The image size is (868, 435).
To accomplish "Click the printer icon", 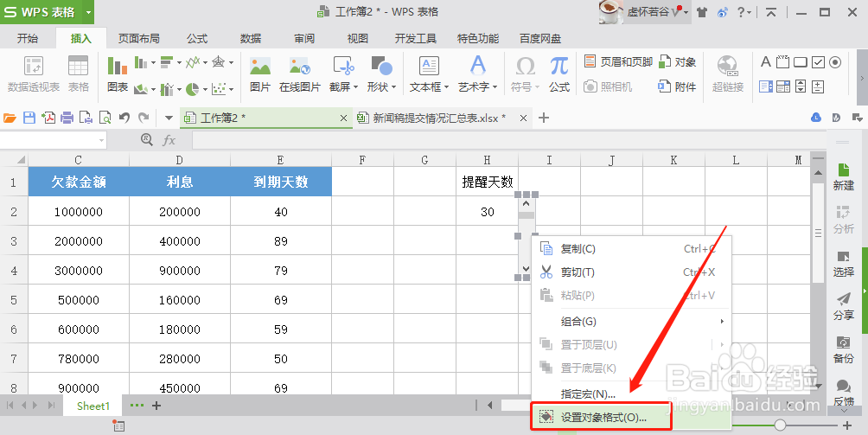I will (67, 118).
